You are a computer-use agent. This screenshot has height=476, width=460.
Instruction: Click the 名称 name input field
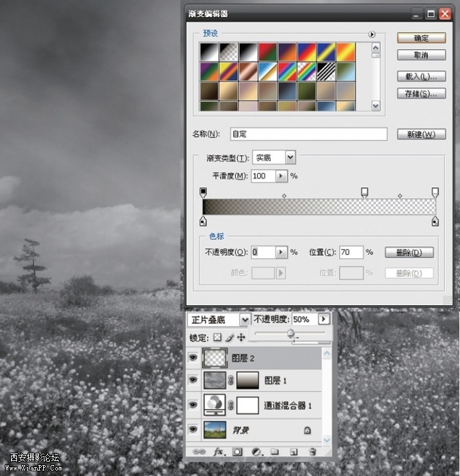[x=308, y=134]
